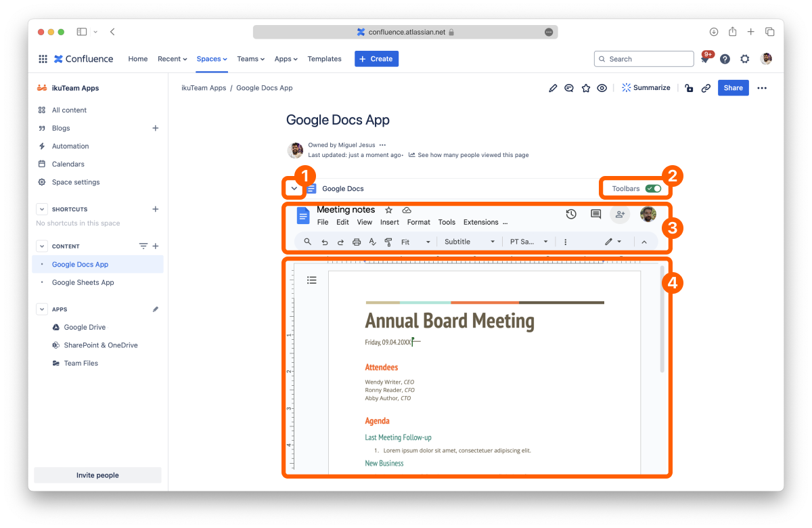The image size is (812, 528).
Task: Add a new blog with plus icon
Action: [x=156, y=128]
